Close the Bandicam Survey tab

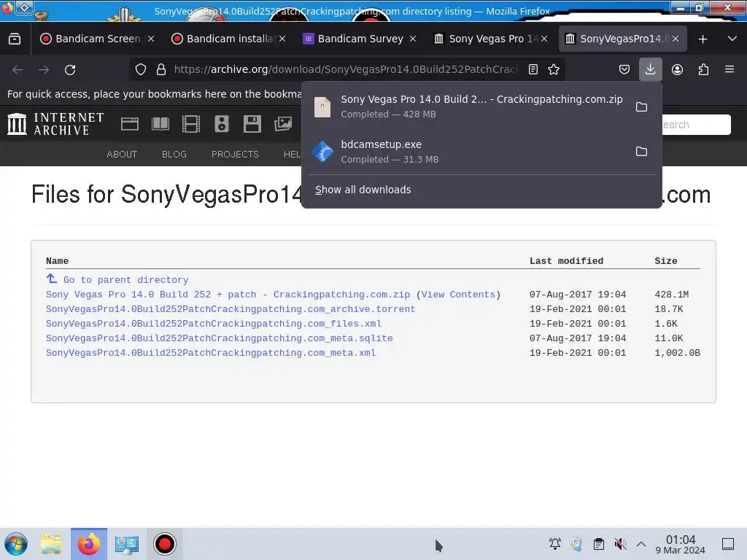(413, 39)
